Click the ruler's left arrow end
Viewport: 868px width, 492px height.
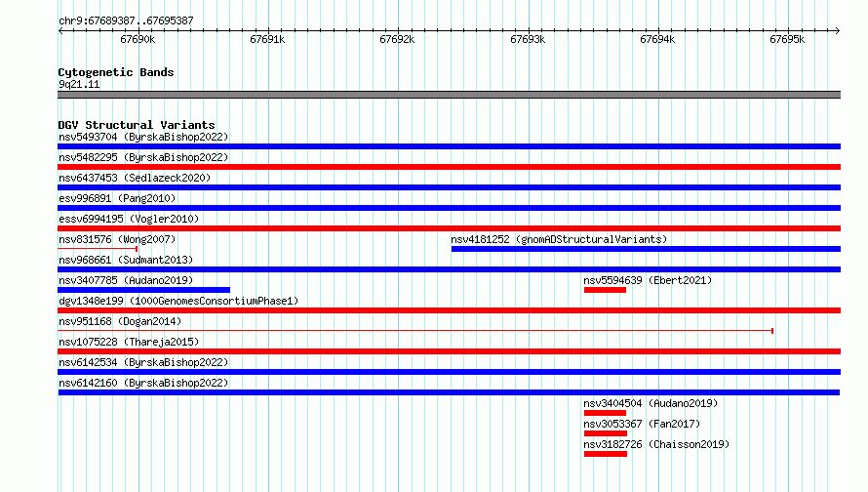point(60,30)
